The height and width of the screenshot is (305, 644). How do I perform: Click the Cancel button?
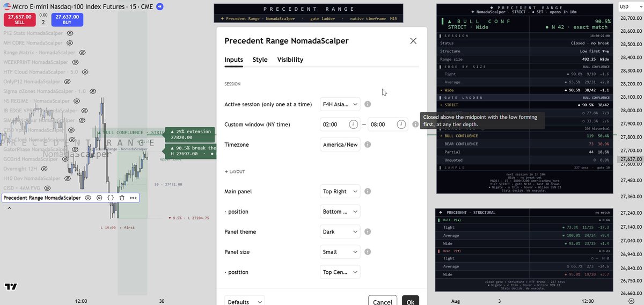click(383, 301)
